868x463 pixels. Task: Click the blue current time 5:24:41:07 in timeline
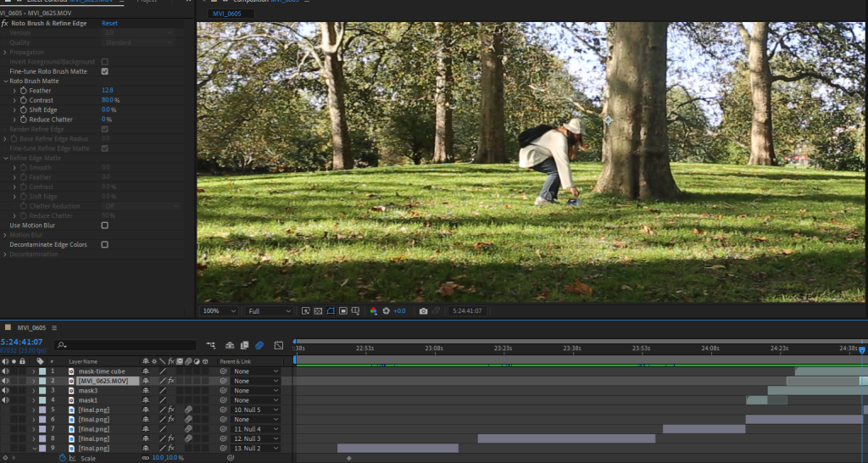point(22,343)
